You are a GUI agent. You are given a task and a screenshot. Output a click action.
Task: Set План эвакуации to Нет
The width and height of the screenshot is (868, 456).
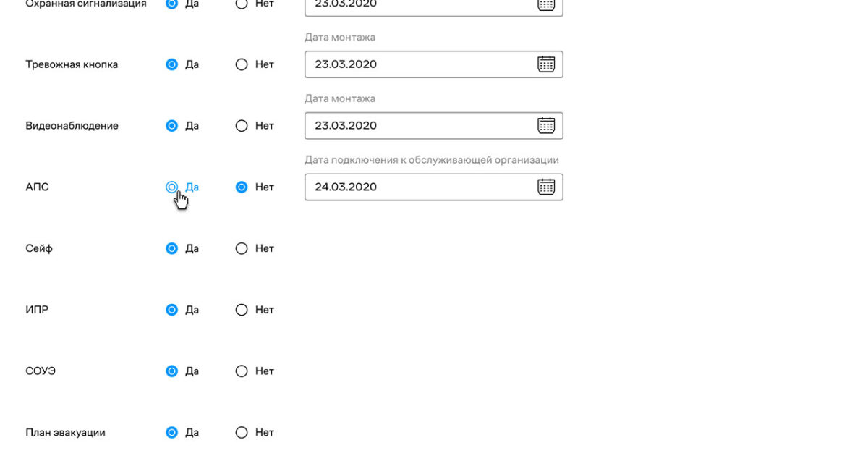[x=242, y=433]
